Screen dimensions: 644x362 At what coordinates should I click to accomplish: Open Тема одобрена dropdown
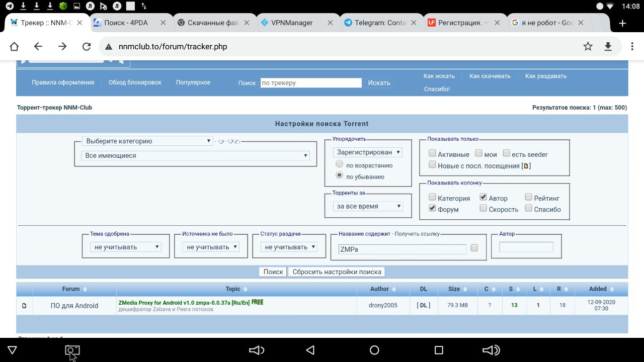tap(126, 247)
